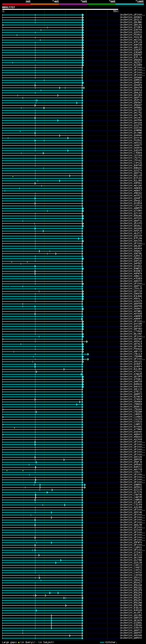Screen dimensions: 146x644
Task: Open hit UniRef100_Q38744
Action: (x=131, y=30)
